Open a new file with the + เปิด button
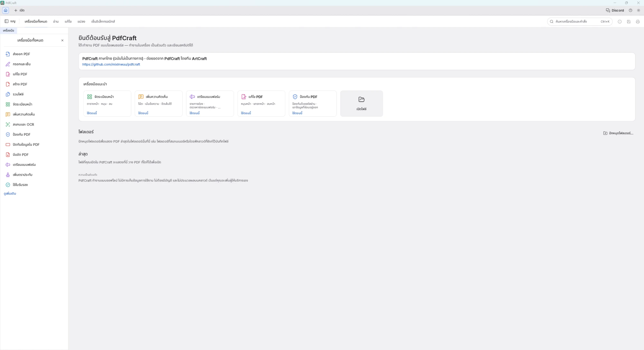Image resolution: width=644 pixels, height=350 pixels. tap(19, 10)
